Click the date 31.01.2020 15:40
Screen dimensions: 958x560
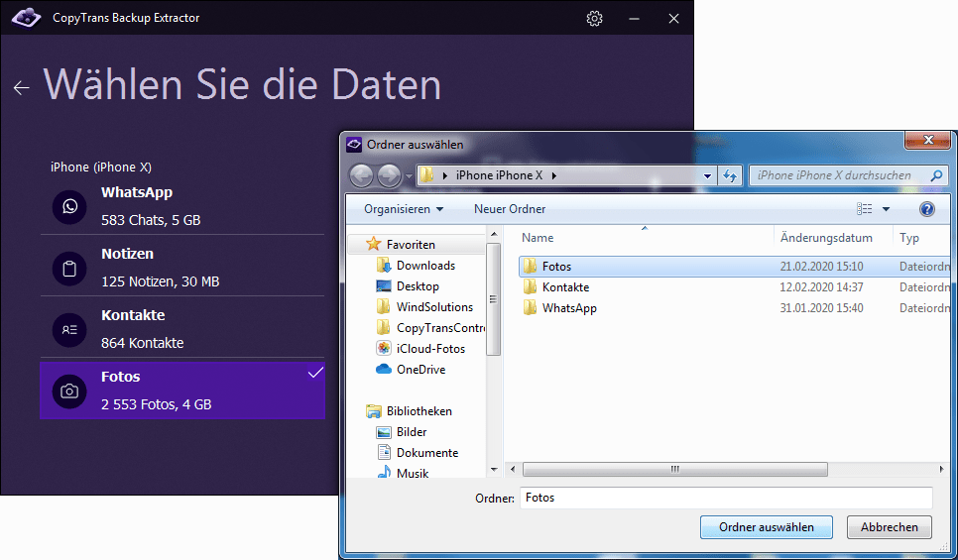click(821, 308)
